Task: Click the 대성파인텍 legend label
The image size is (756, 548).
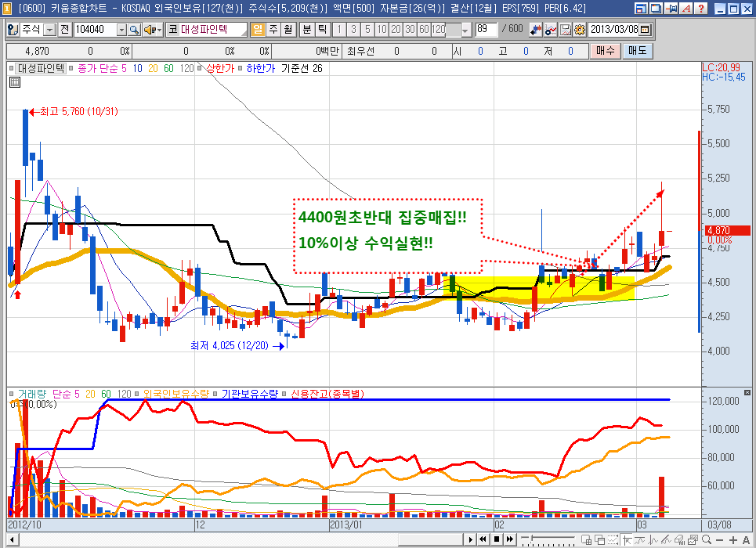Action: [x=41, y=68]
